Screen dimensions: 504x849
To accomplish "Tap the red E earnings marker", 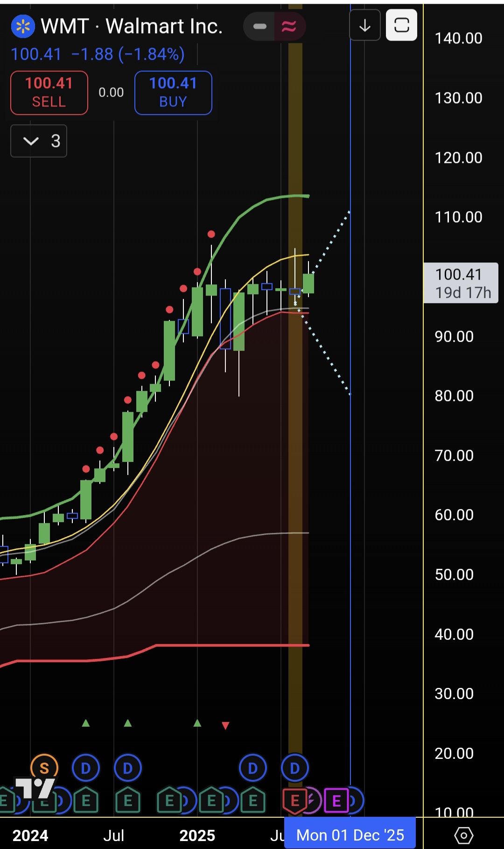I will [295, 800].
